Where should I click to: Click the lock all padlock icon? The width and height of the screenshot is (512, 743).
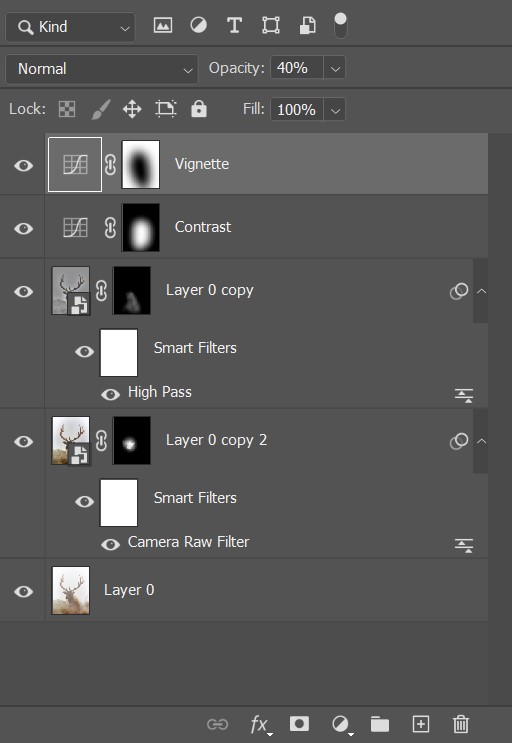pos(198,109)
